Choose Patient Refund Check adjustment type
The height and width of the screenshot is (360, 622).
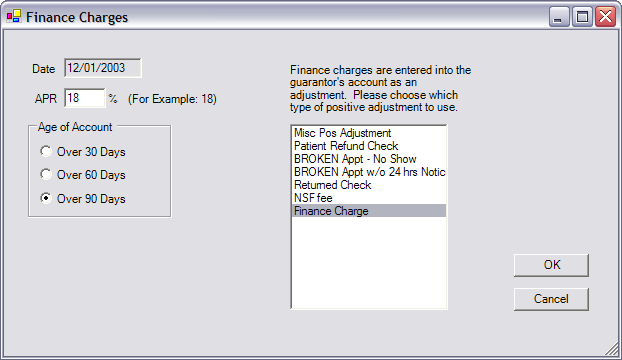(369, 146)
